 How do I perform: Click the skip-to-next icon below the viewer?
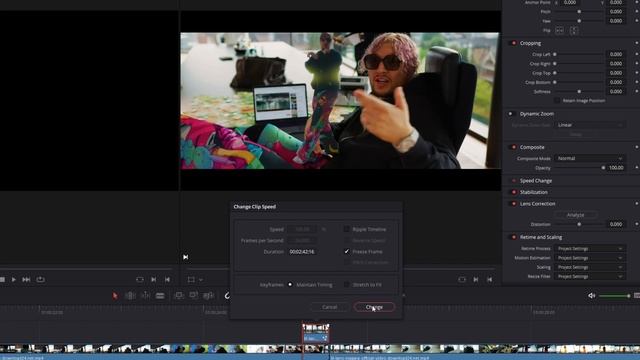[x=186, y=257]
